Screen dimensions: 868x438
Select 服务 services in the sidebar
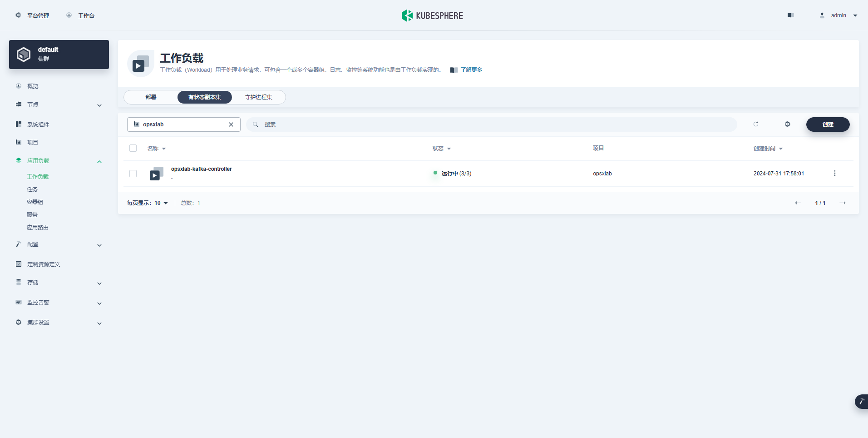[32, 215]
